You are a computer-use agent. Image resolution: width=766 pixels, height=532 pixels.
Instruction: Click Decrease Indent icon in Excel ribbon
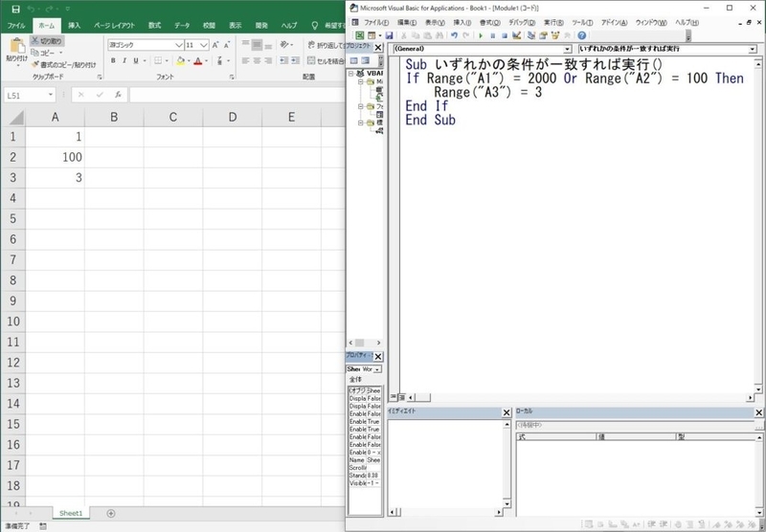[283, 60]
